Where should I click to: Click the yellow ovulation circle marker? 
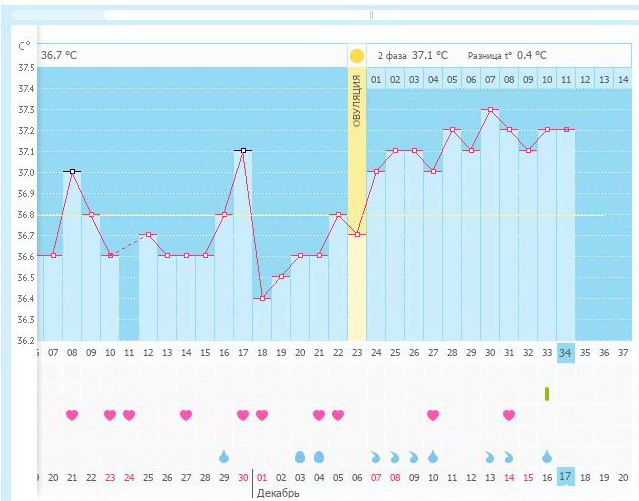357,56
